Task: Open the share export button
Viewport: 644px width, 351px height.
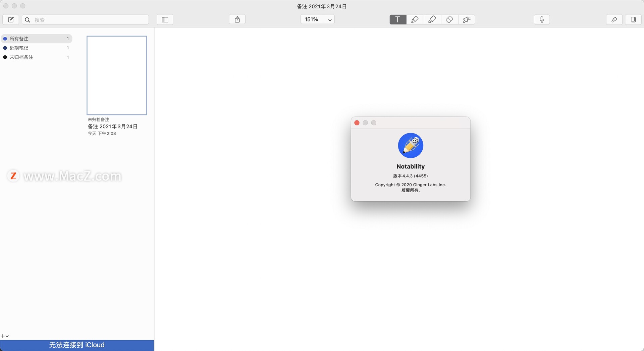Action: pos(237,19)
